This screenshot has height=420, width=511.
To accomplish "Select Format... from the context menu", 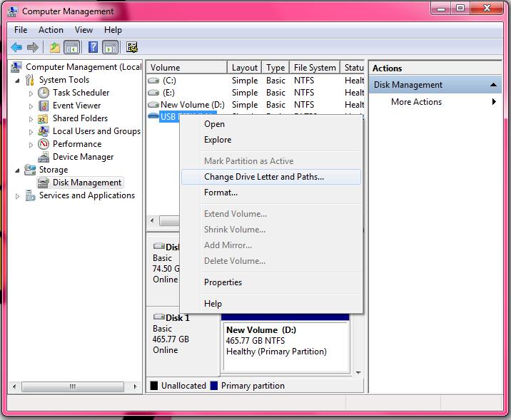I will click(221, 193).
